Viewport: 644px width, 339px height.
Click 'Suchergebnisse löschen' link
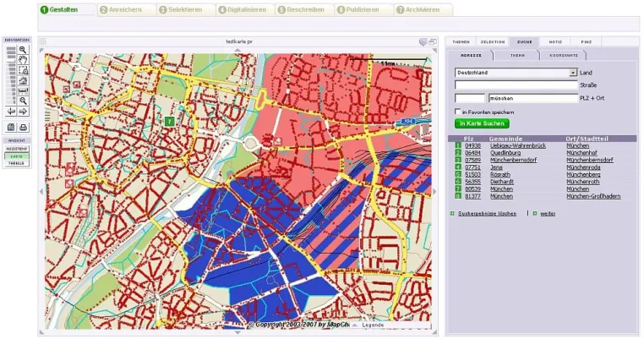[487, 214]
